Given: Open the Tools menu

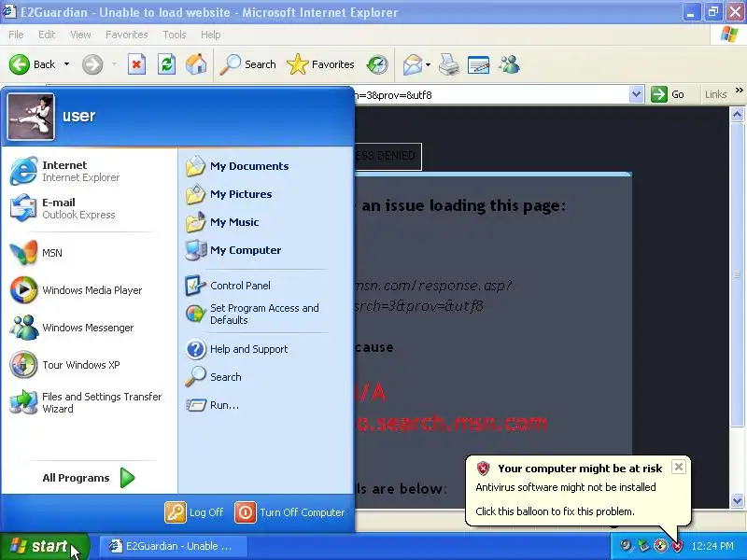Looking at the screenshot, I should [175, 35].
